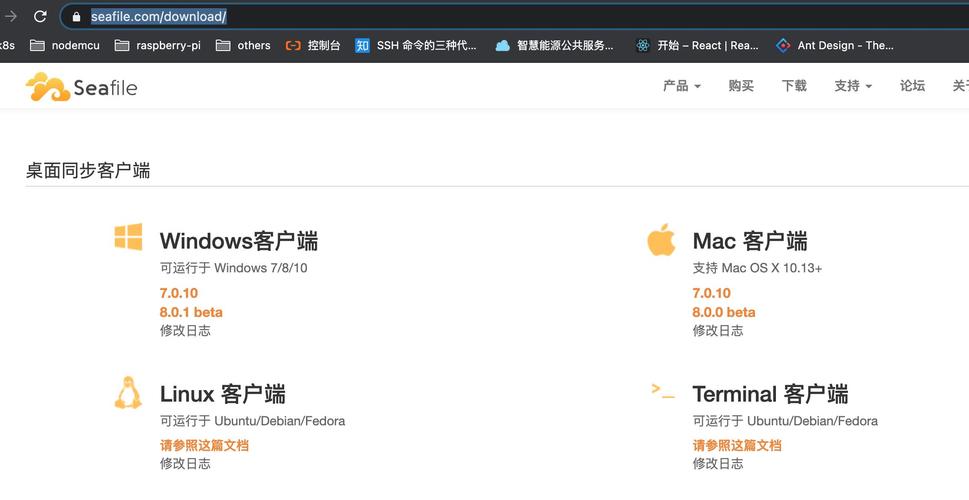The image size is (969, 500).
Task: Click the Seafile logo
Action: [81, 87]
